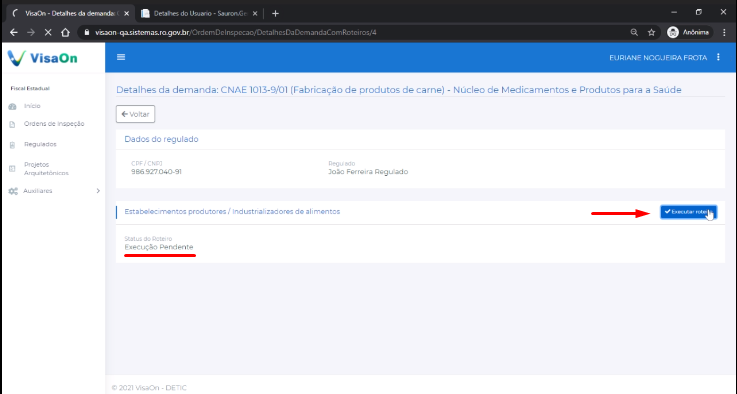
Task: Open Projetos Arquitetônicos menu item
Action: tap(46, 169)
